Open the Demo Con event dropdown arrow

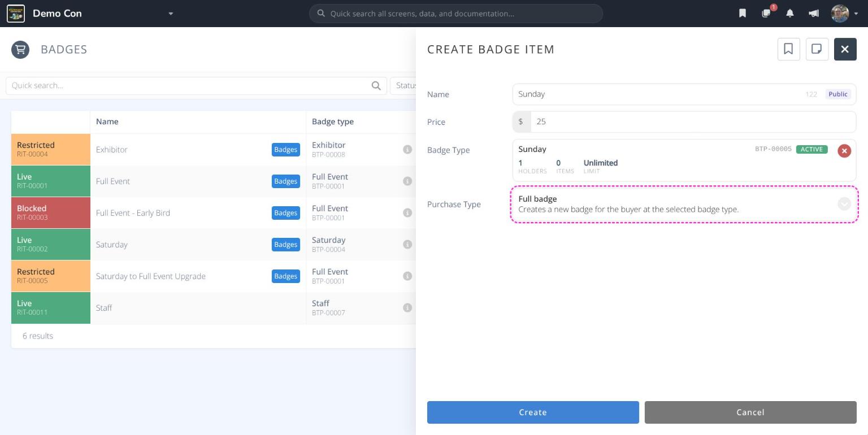coord(171,14)
